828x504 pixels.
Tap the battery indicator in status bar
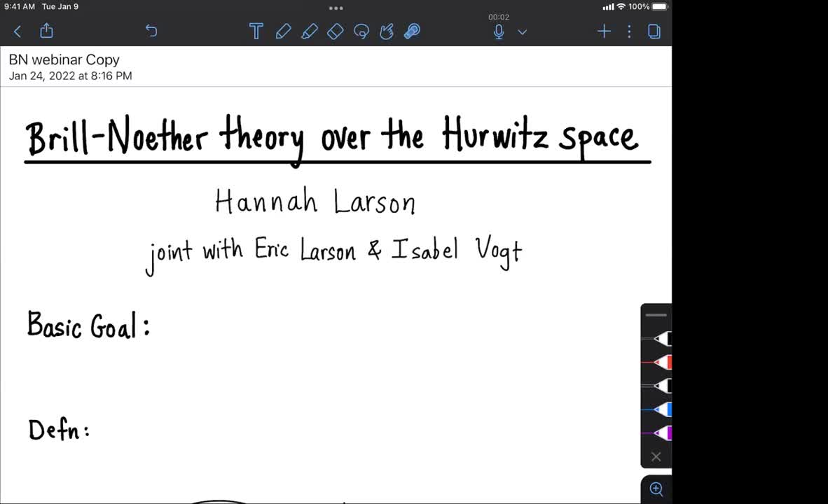coord(660,7)
